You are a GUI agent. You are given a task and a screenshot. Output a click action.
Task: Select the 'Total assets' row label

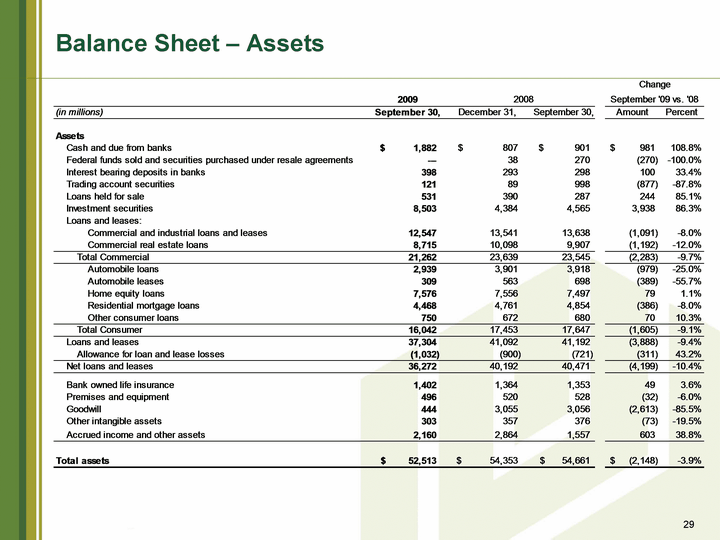tap(82, 461)
